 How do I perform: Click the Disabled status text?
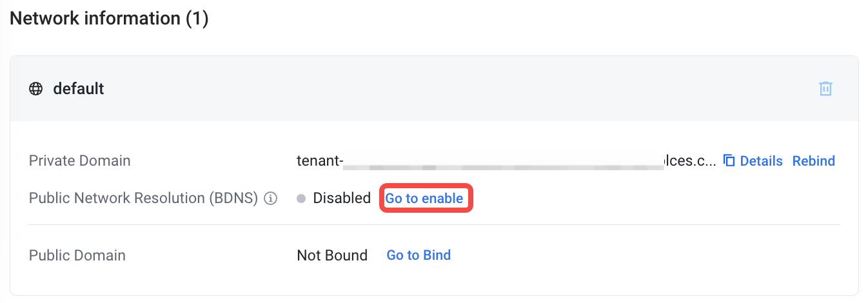coord(342,199)
